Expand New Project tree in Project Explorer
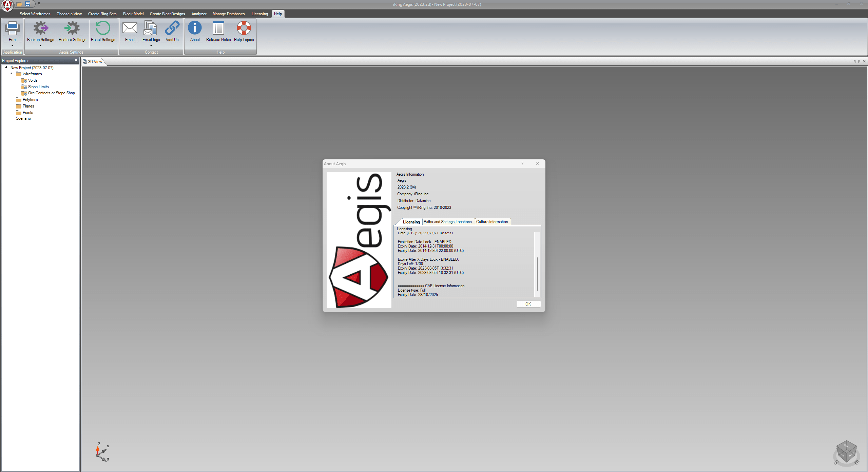Image resolution: width=868 pixels, height=472 pixels. tap(6, 67)
